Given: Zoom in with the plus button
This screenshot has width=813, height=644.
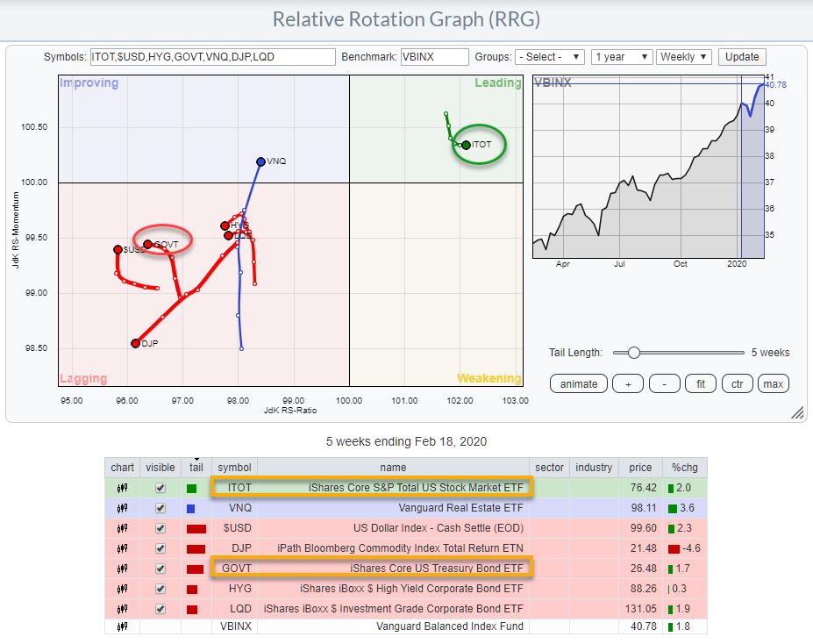Looking at the screenshot, I should point(628,384).
